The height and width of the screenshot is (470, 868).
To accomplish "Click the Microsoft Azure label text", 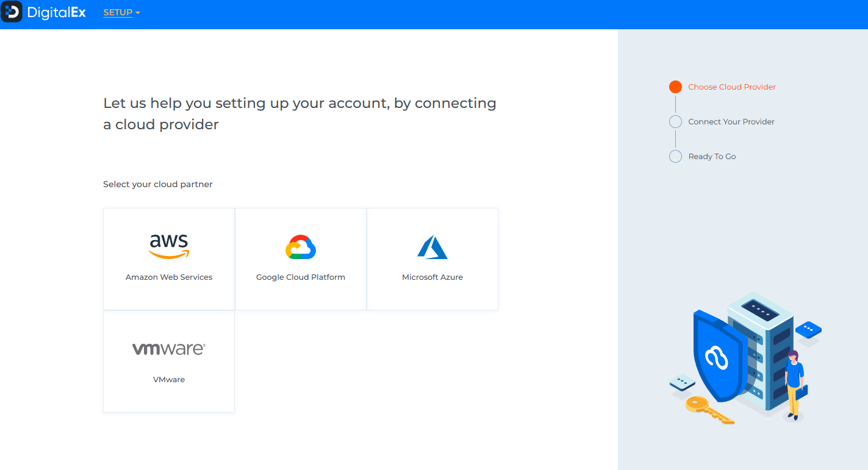I will pos(432,277).
